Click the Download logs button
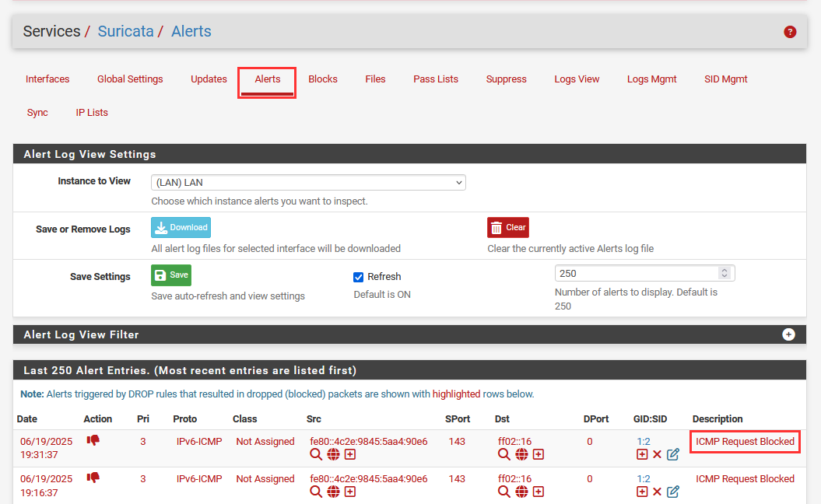 (181, 227)
